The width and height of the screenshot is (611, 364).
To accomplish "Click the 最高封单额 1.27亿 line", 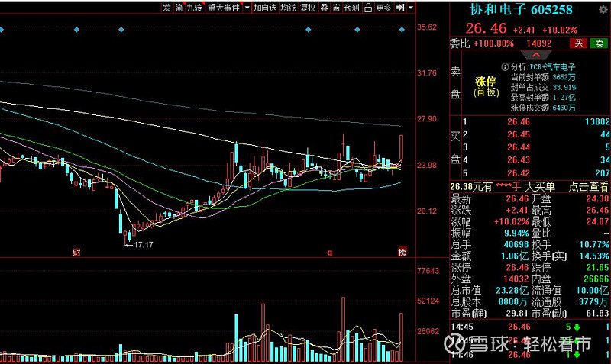I will pyautogui.click(x=543, y=98).
